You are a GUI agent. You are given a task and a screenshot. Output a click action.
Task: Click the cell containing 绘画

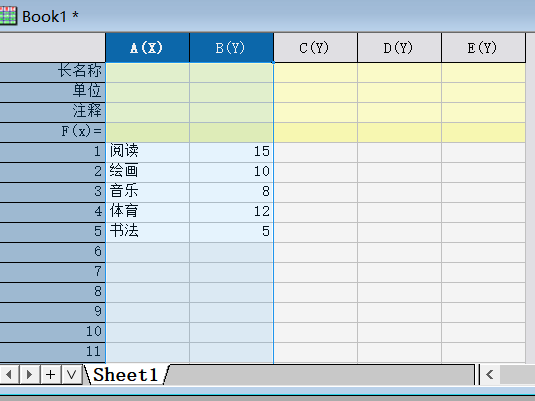point(147,172)
